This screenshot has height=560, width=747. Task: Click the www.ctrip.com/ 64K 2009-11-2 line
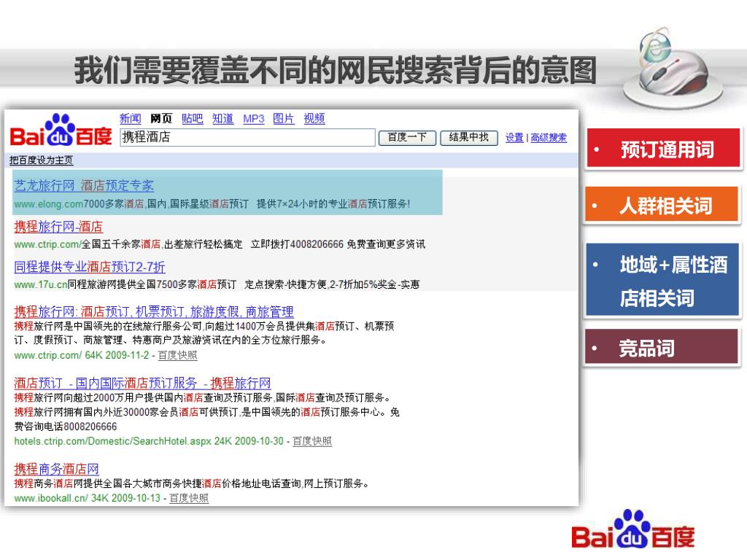(x=82, y=355)
